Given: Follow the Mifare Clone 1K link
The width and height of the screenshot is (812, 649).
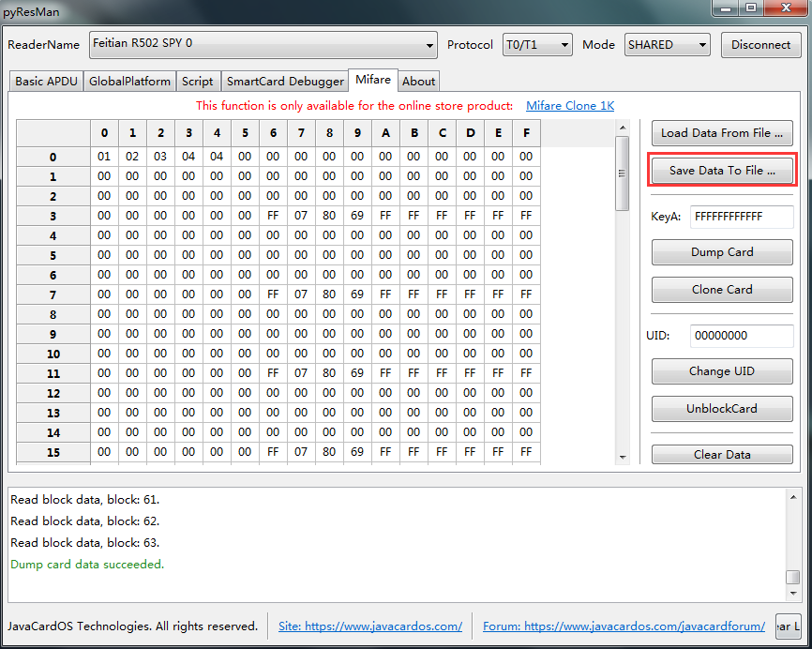Looking at the screenshot, I should [x=570, y=106].
